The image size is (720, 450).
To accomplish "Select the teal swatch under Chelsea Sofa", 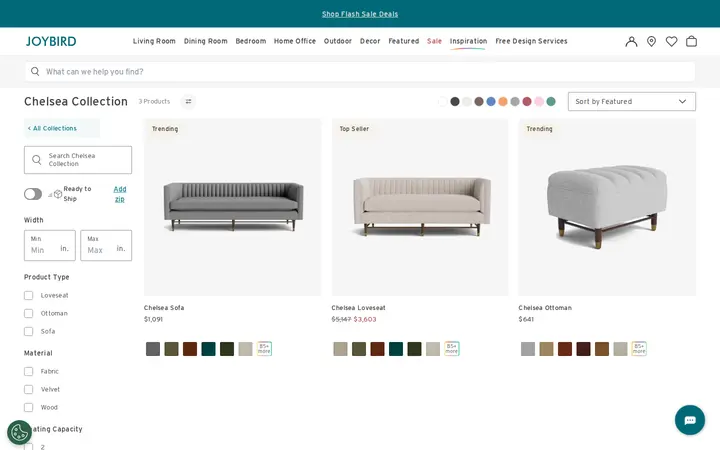I will click(x=208, y=349).
